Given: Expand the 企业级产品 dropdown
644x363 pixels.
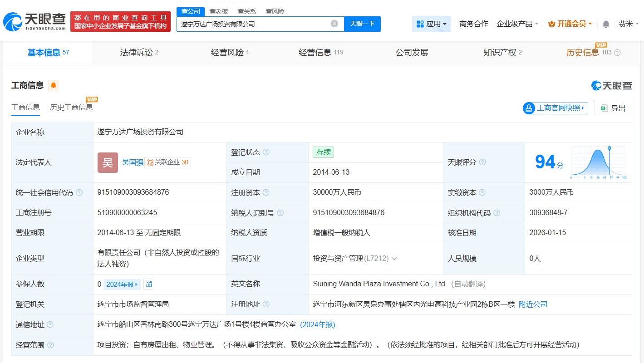Looking at the screenshot, I should (517, 24).
